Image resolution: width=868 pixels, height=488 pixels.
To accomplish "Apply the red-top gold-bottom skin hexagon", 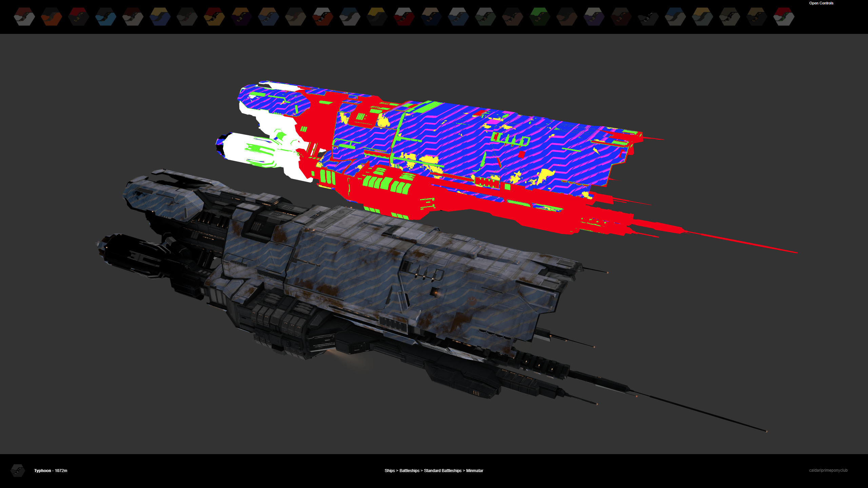I will point(214,17).
